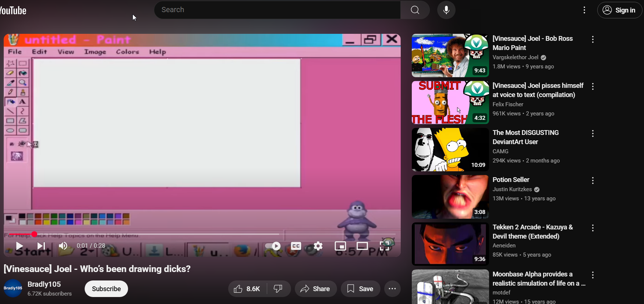
Task: Open title 'The Most DISGUSTING DeviantArt User'
Action: coord(526,137)
